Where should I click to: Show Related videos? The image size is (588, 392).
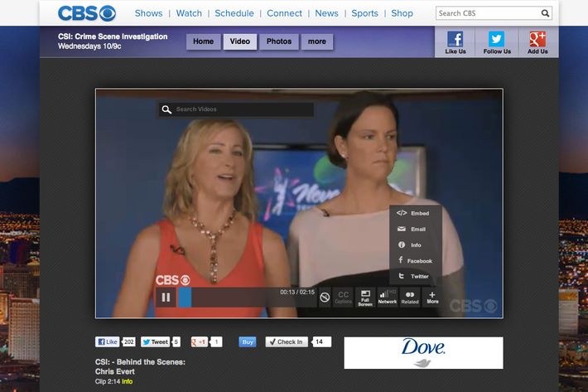[410, 298]
